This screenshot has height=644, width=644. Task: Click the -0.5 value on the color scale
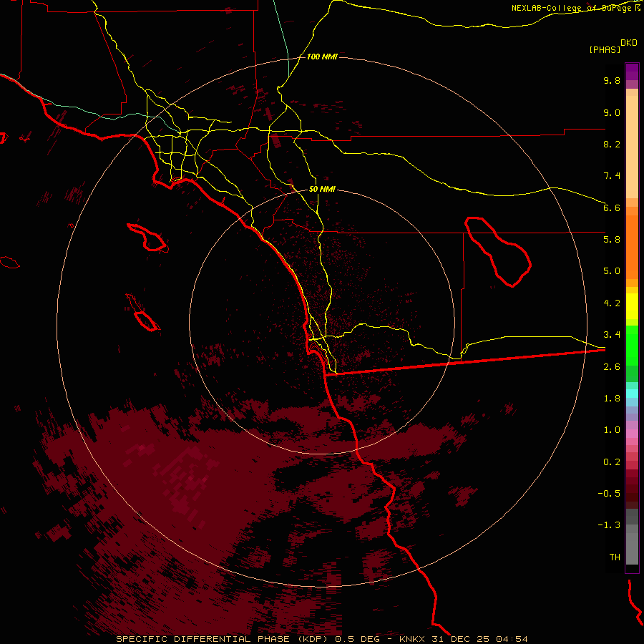click(x=609, y=494)
